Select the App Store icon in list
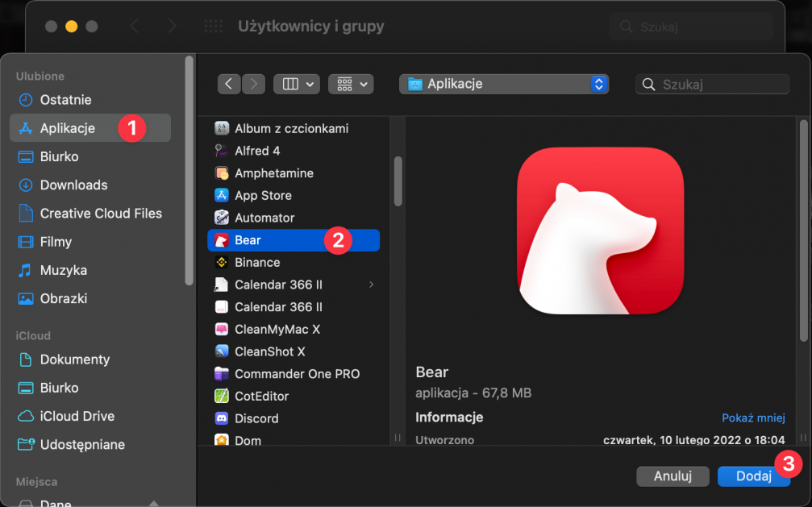This screenshot has width=812, height=507. tap(222, 196)
